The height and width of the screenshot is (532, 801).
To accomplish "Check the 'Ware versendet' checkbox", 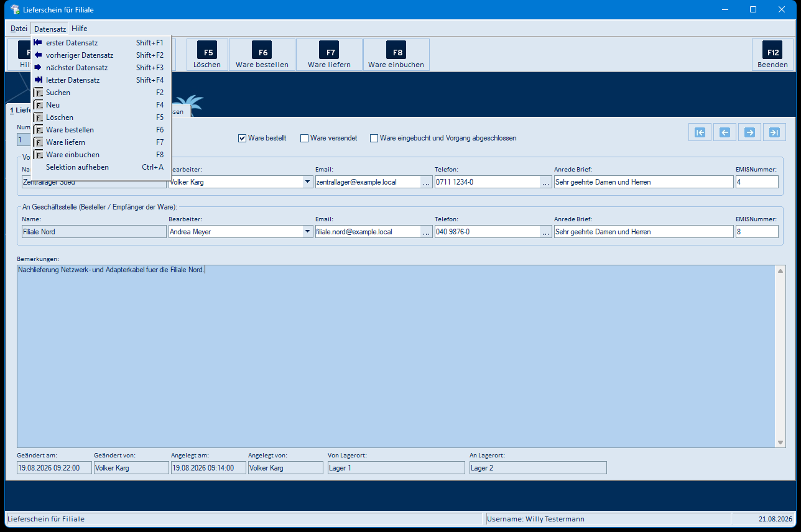I will point(305,138).
